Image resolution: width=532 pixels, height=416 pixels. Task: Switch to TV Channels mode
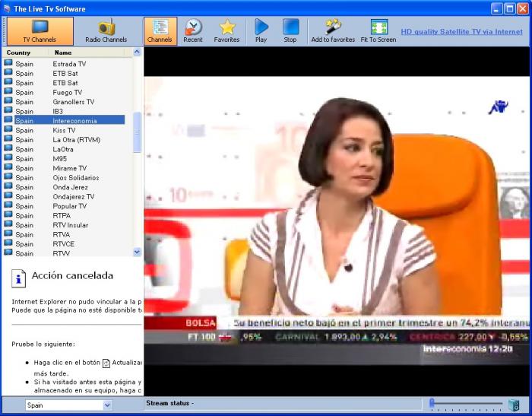click(x=40, y=31)
